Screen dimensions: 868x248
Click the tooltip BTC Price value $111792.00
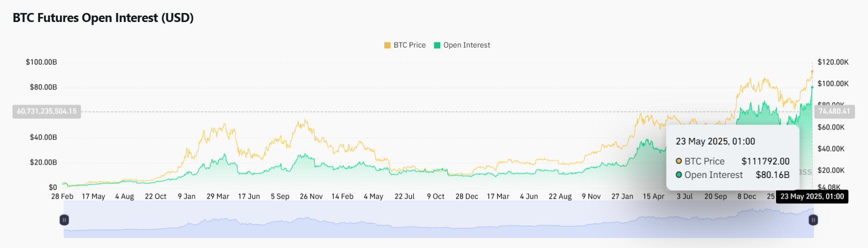[x=766, y=161]
